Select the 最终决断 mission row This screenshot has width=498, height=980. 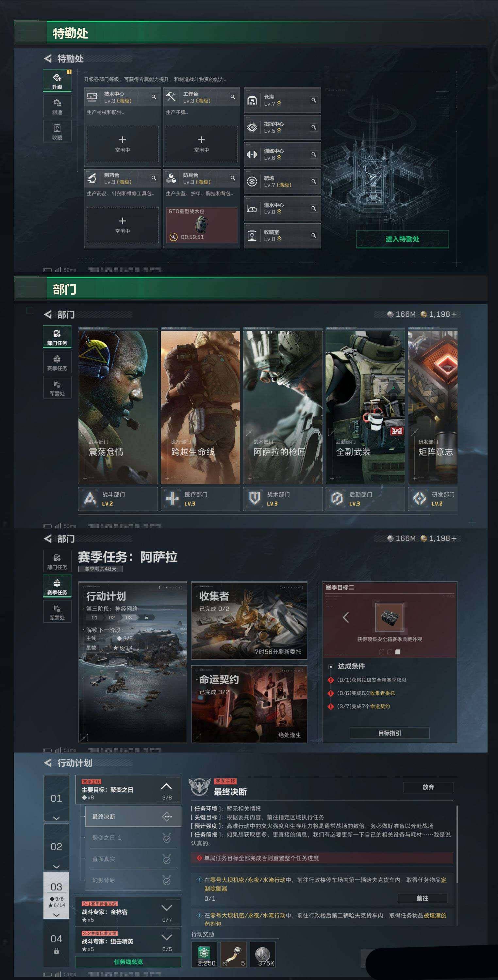coord(133,816)
